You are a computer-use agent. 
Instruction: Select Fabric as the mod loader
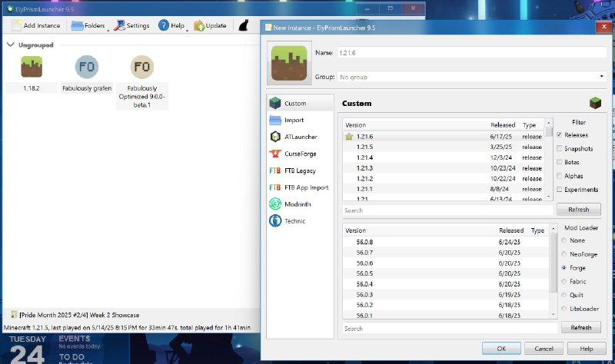coord(565,282)
